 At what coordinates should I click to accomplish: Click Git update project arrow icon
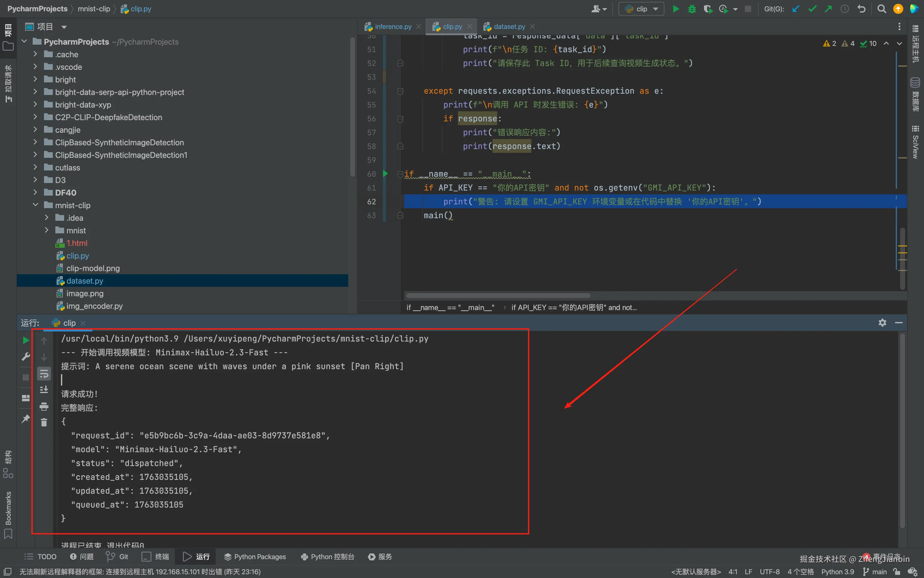tap(796, 9)
